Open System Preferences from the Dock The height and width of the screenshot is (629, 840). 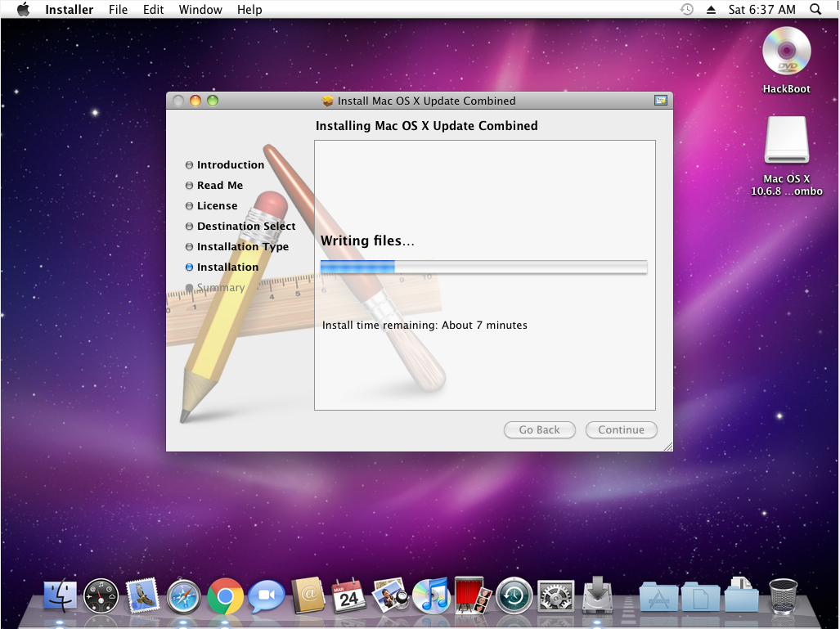(555, 595)
